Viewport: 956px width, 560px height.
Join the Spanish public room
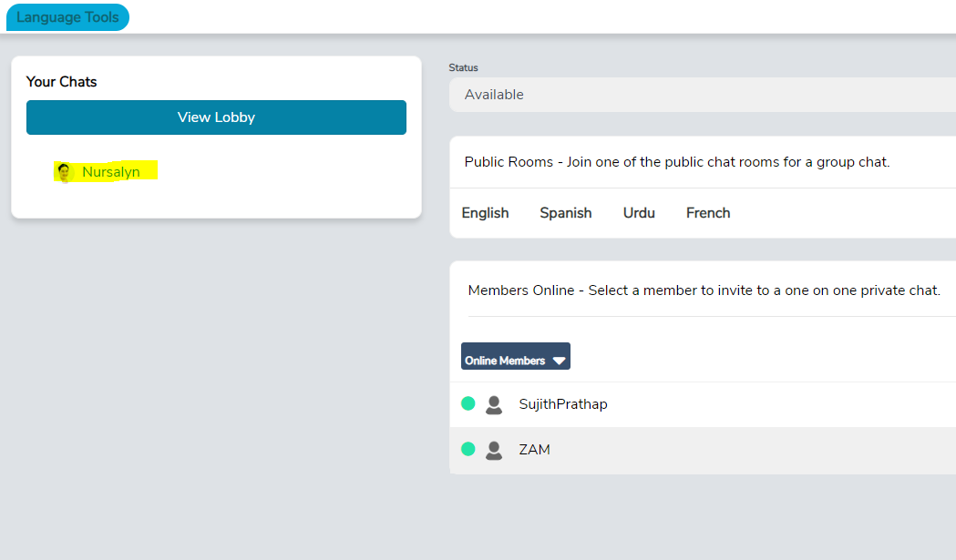pyautogui.click(x=565, y=213)
